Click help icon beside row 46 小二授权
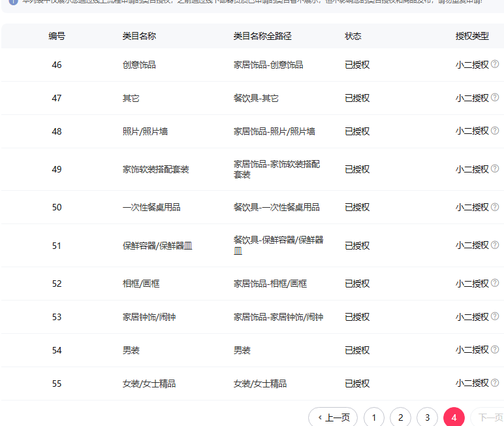This screenshot has height=426, width=504. [495, 64]
